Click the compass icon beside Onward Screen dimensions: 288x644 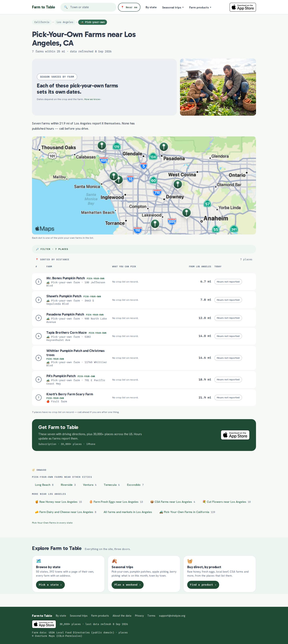coord(34,470)
